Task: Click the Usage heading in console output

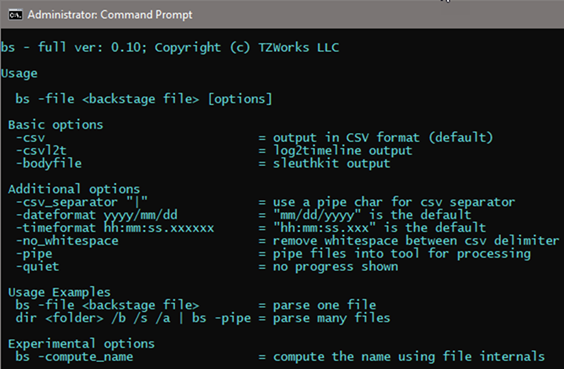Action: point(19,73)
